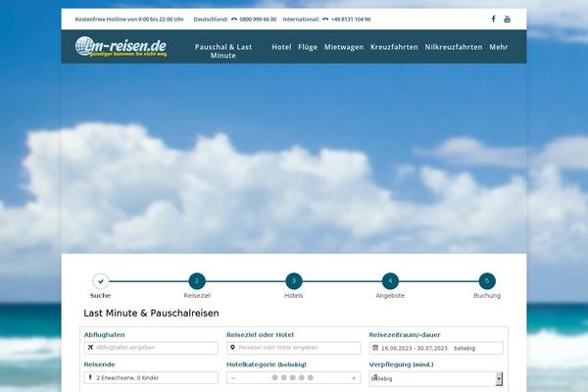This screenshot has width=588, height=392.
Task: Click the calendar icon in Reisezeitraum field
Action: point(375,348)
